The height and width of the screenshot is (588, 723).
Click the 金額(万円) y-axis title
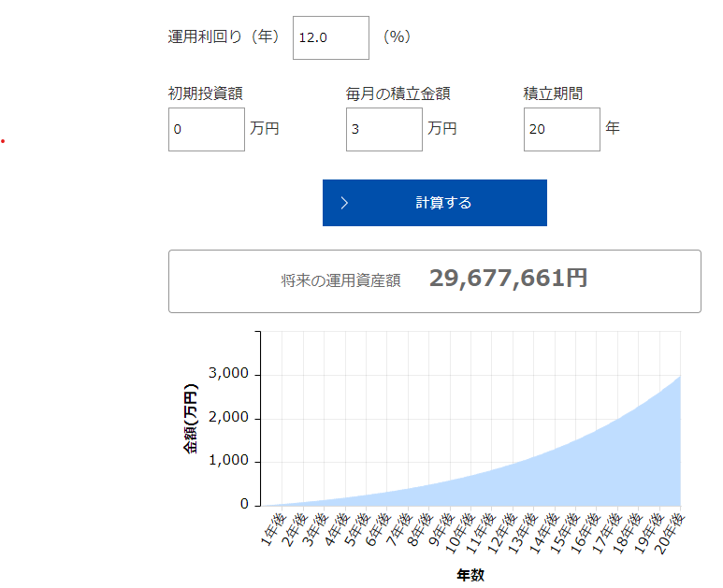pyautogui.click(x=191, y=418)
